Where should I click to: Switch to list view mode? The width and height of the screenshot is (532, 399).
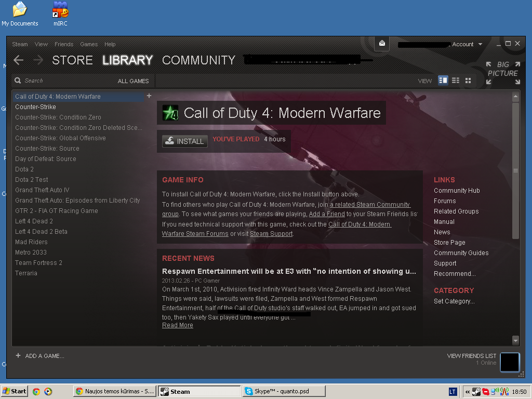pos(456,81)
